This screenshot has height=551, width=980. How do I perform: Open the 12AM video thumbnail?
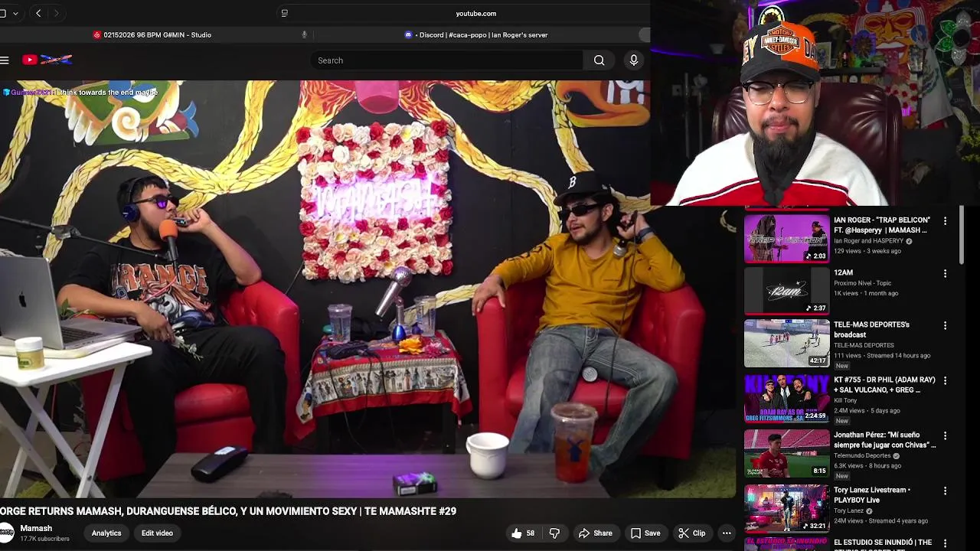[787, 291]
